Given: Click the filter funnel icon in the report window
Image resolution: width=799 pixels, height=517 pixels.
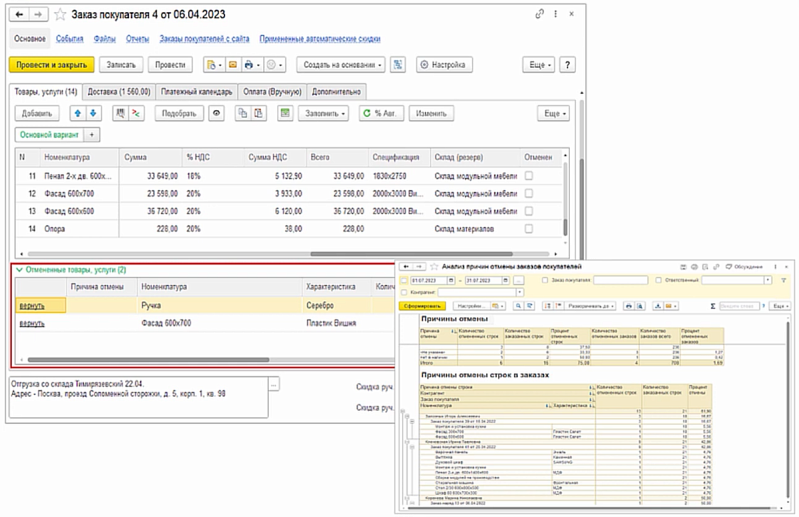Looking at the screenshot, I should click(784, 280).
